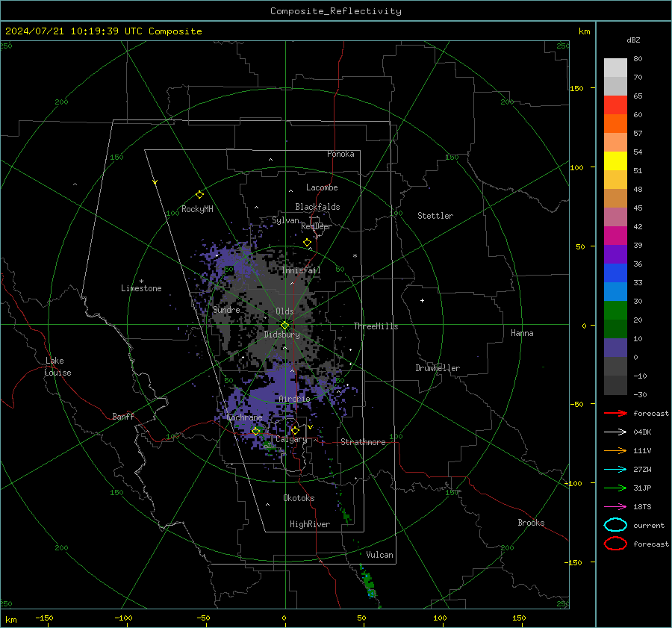
Task: Click the Hanna label
Action: click(522, 333)
